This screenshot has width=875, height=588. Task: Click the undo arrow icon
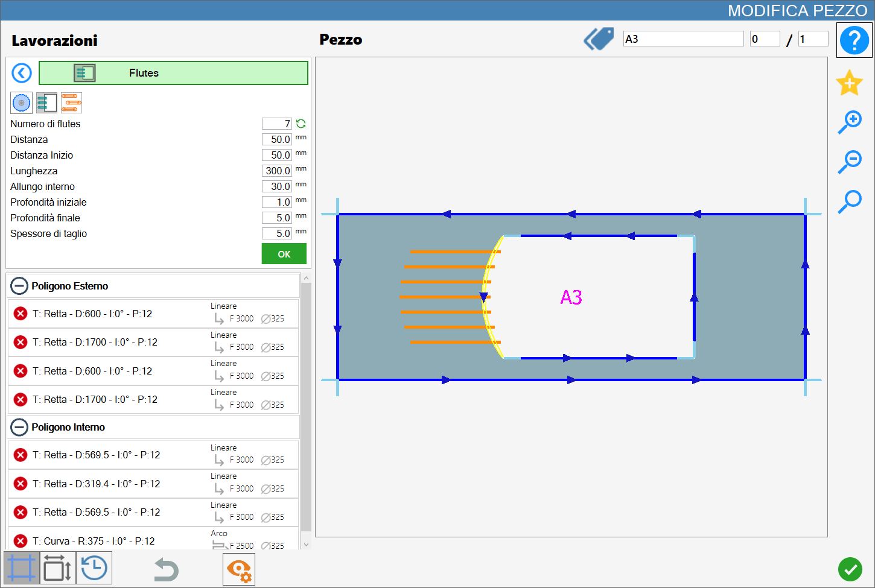(x=166, y=569)
